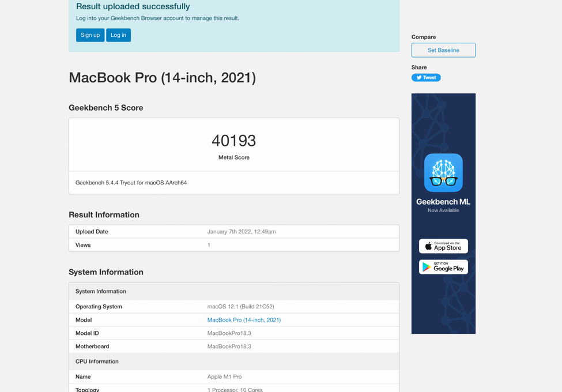Image resolution: width=562 pixels, height=392 pixels.
Task: Click the Model ID value MacBookPro18,3
Action: (x=229, y=333)
